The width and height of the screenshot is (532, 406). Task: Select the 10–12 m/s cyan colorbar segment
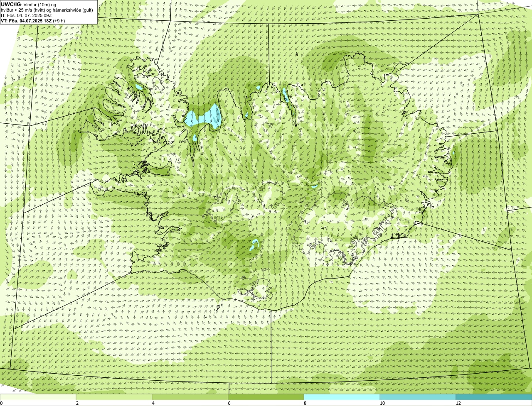(x=418, y=397)
